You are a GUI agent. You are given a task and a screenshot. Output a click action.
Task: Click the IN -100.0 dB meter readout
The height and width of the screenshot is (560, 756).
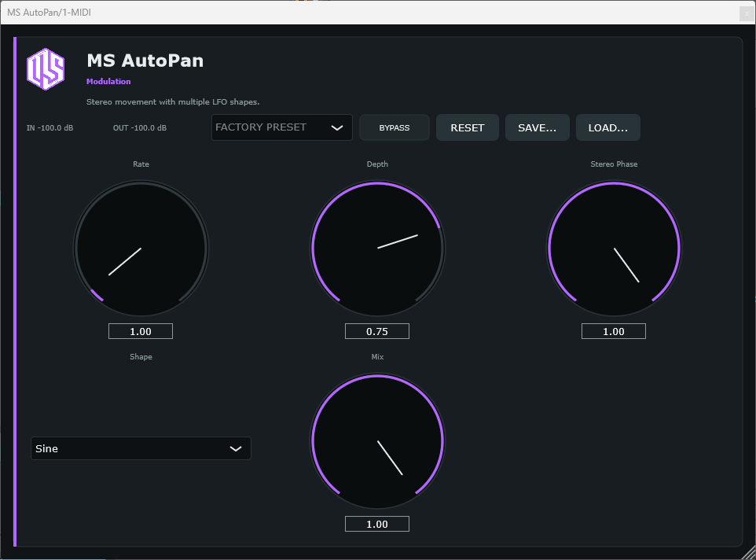[50, 128]
